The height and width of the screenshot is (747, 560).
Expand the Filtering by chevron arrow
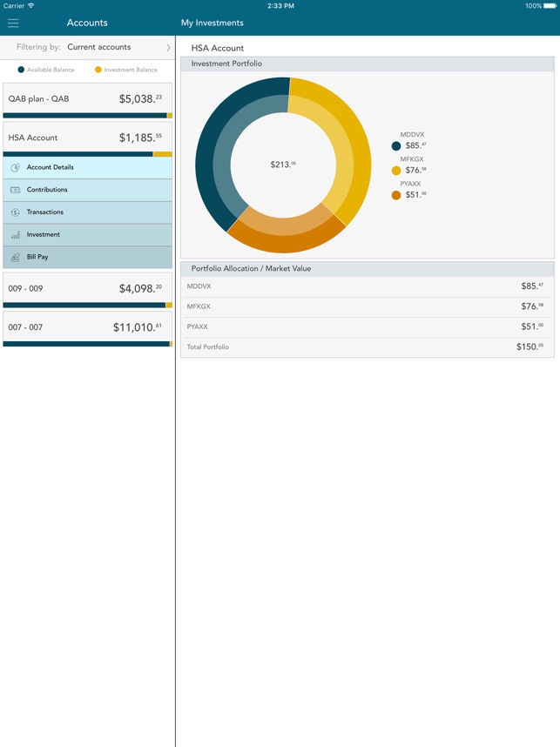pyautogui.click(x=168, y=47)
